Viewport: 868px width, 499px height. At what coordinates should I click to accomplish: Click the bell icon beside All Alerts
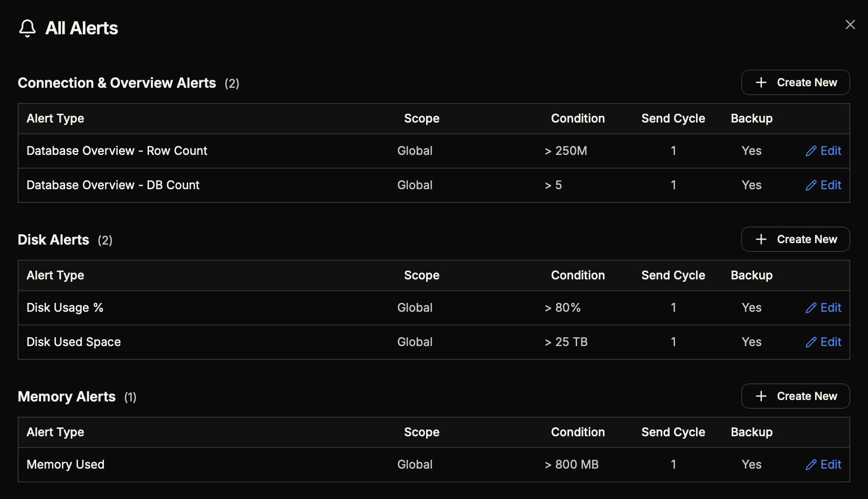[x=27, y=28]
